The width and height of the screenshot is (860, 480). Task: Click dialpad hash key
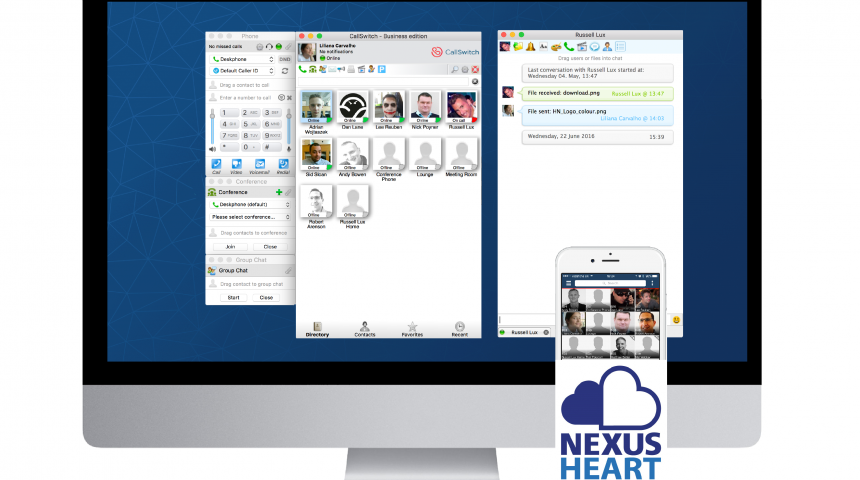tap(273, 147)
